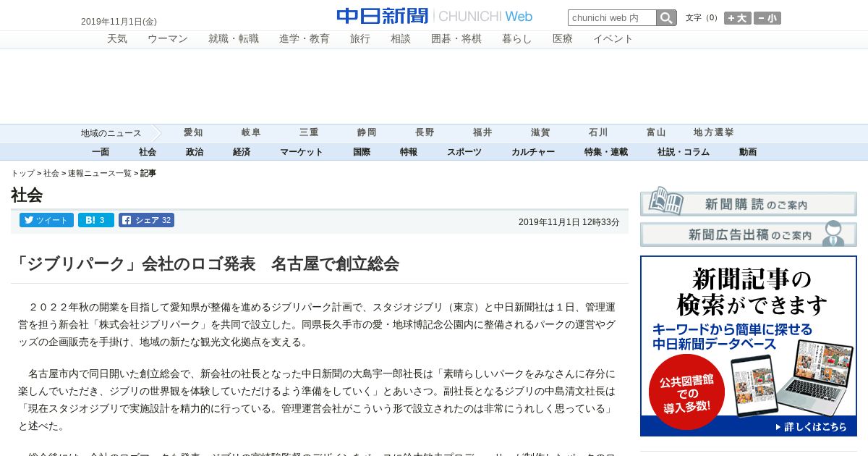This screenshot has width=868, height=456.
Task: Open the 天気 menu link
Action: click(x=117, y=39)
